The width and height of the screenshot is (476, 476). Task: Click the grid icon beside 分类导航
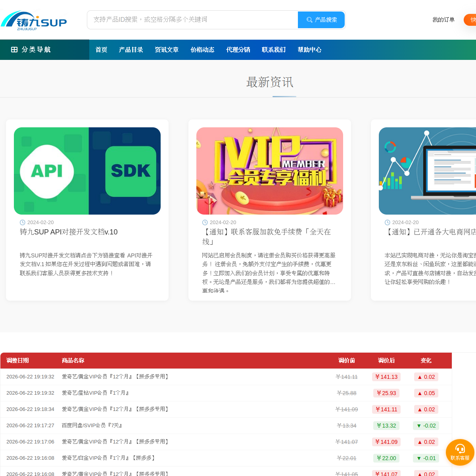point(14,50)
